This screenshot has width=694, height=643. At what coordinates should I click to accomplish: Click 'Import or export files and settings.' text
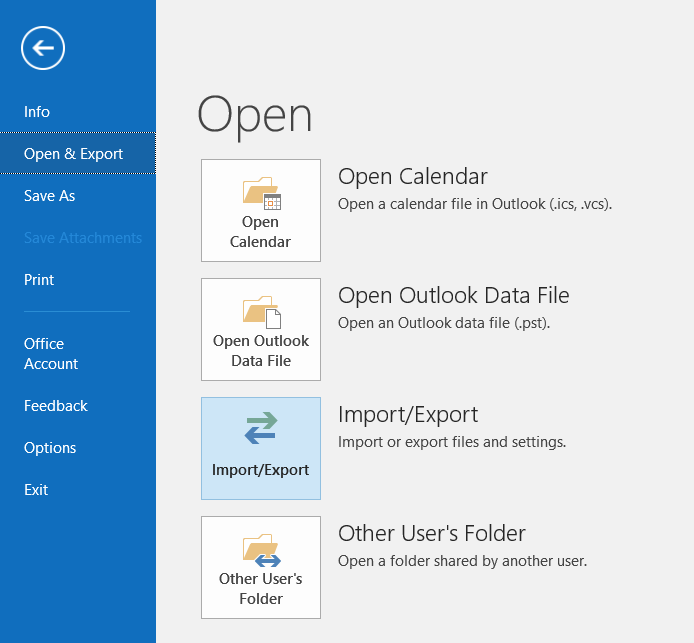452,442
